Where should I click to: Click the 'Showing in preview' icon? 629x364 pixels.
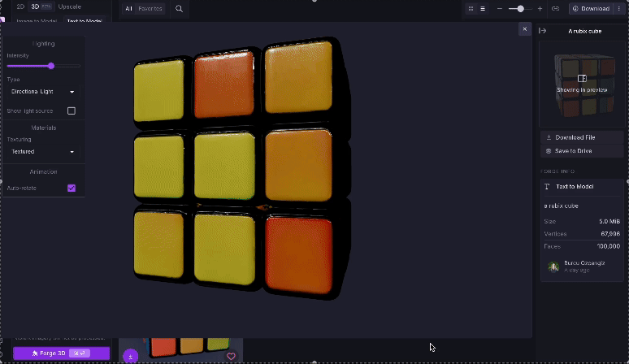582,78
